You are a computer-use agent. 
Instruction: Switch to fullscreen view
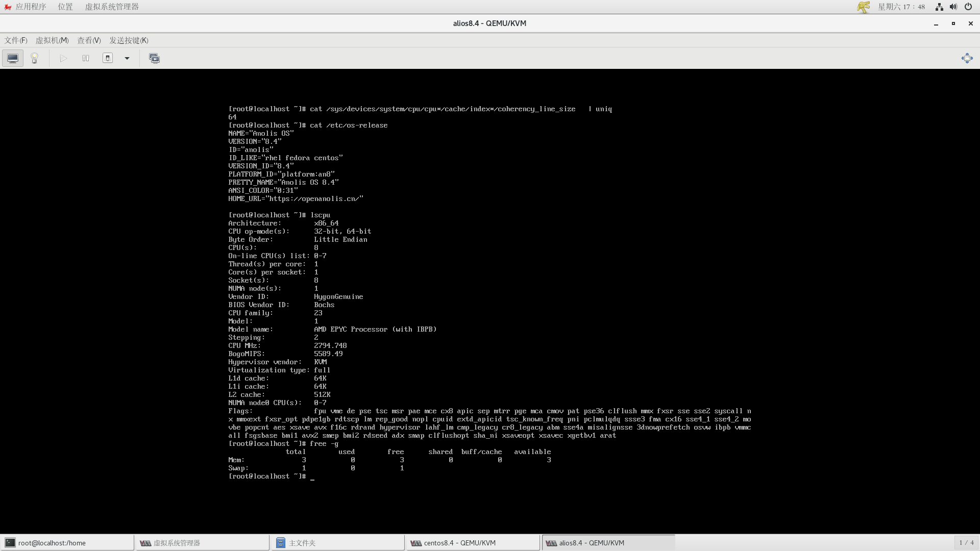[967, 58]
